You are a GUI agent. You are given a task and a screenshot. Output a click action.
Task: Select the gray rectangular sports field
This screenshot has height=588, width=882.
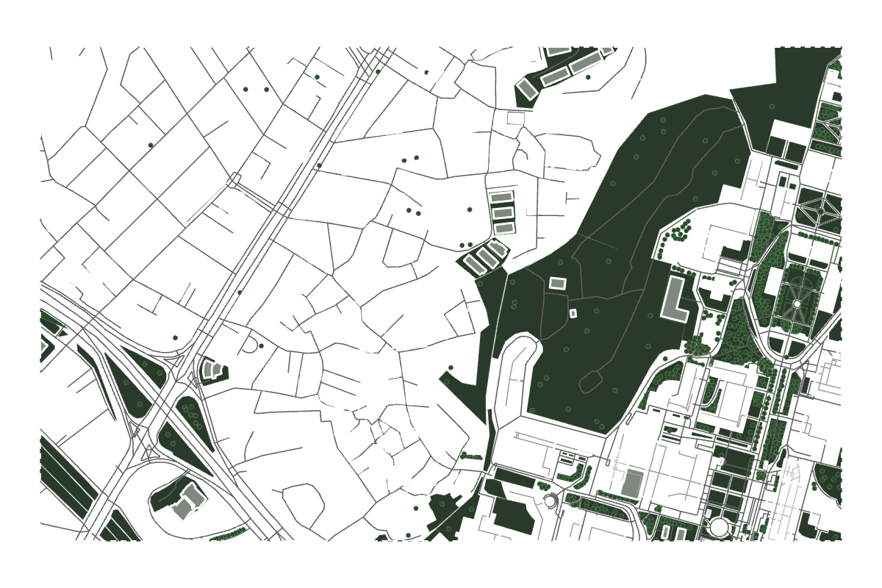click(631, 484)
